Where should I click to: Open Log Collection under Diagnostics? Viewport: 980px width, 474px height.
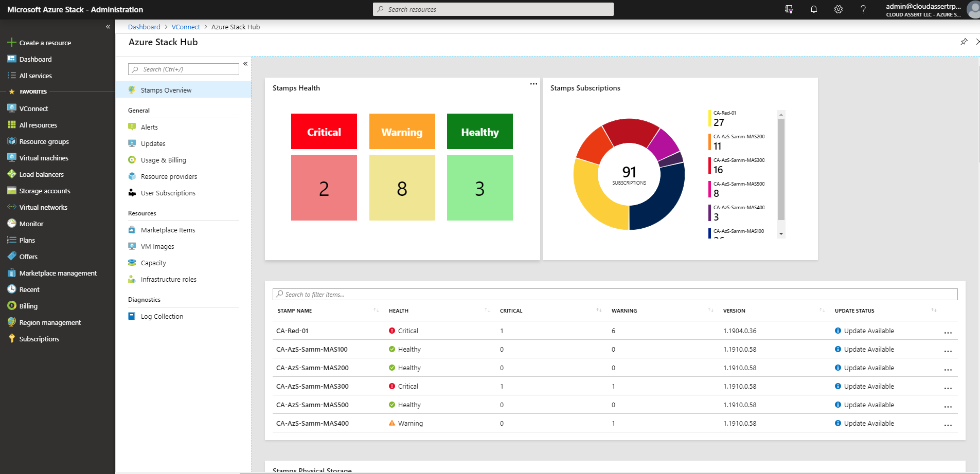click(162, 316)
